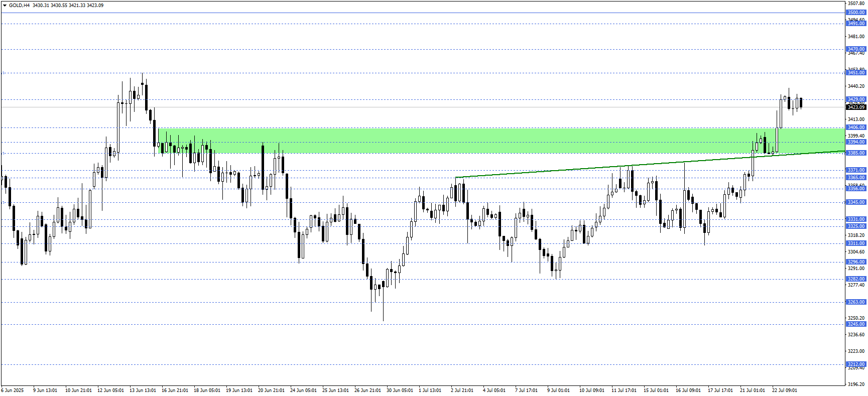Click the 10 Jun 21:01 time label
This screenshot has height=396, width=868.
pos(78,390)
